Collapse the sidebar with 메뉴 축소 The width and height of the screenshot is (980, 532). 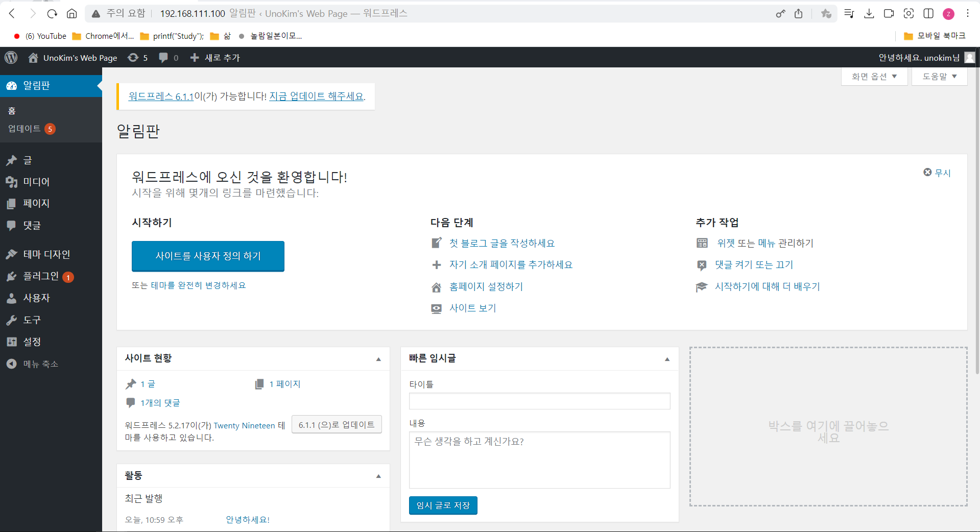click(x=41, y=364)
